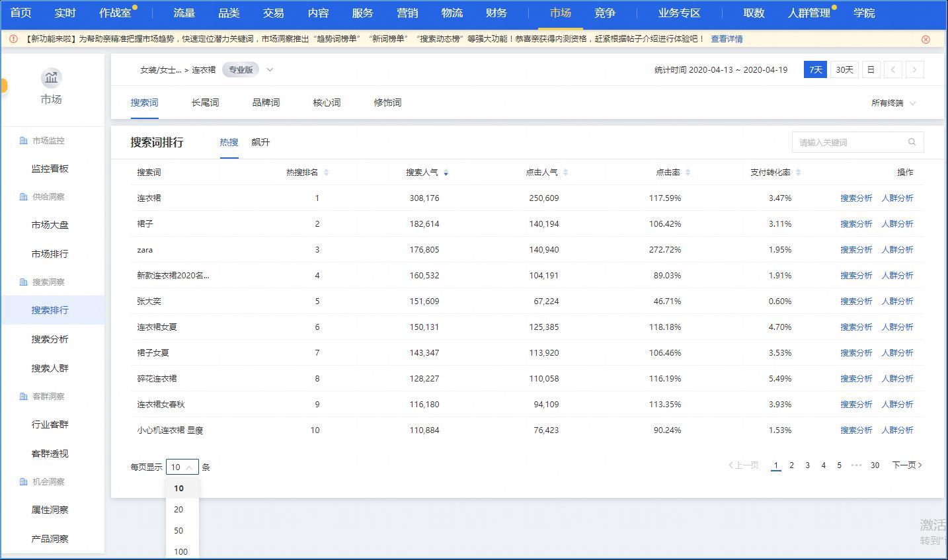Open 产品洞察 in sidebar
The height and width of the screenshot is (560, 948).
pyautogui.click(x=50, y=539)
